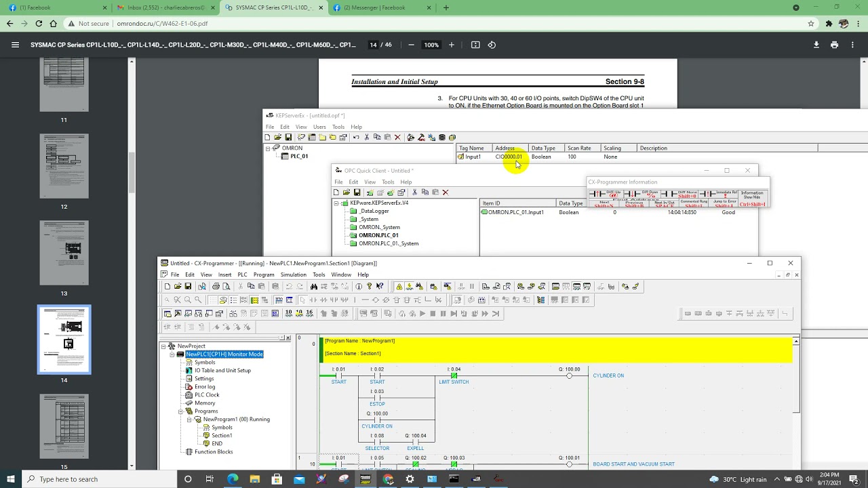Screen dimensions: 868x488
Task: Select PLC_01 device in KEPServerEx tree
Action: [299, 157]
